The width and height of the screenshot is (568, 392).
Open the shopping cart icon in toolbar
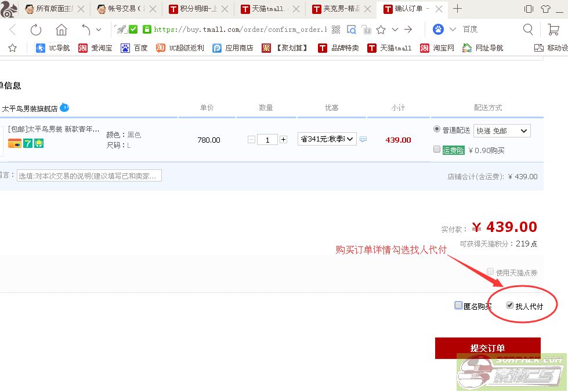553,30
